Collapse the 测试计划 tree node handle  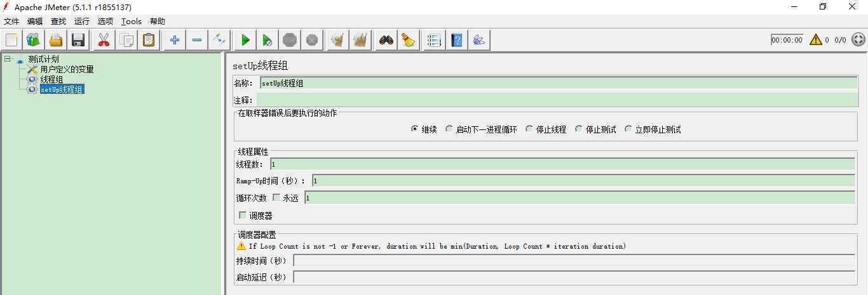(x=7, y=59)
